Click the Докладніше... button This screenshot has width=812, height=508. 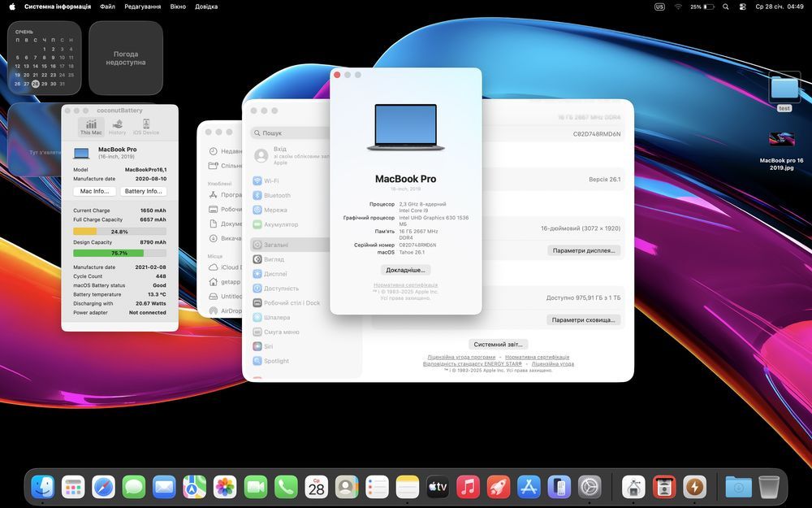pos(405,270)
